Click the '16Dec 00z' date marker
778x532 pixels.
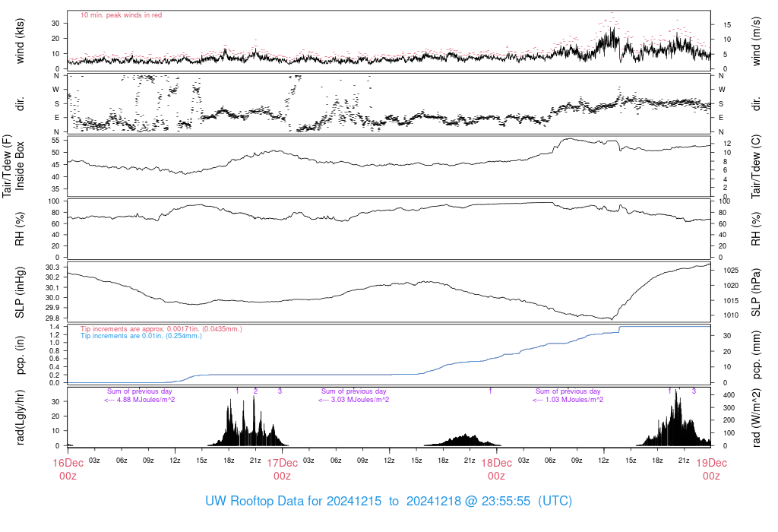point(68,470)
